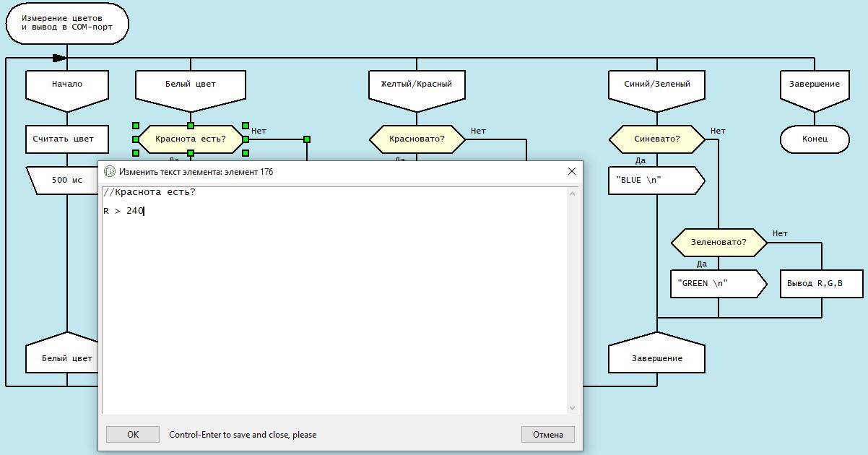Click the 'Синий/Зеленый' branch header
Viewport: 868px width, 455px height.
[x=656, y=85]
